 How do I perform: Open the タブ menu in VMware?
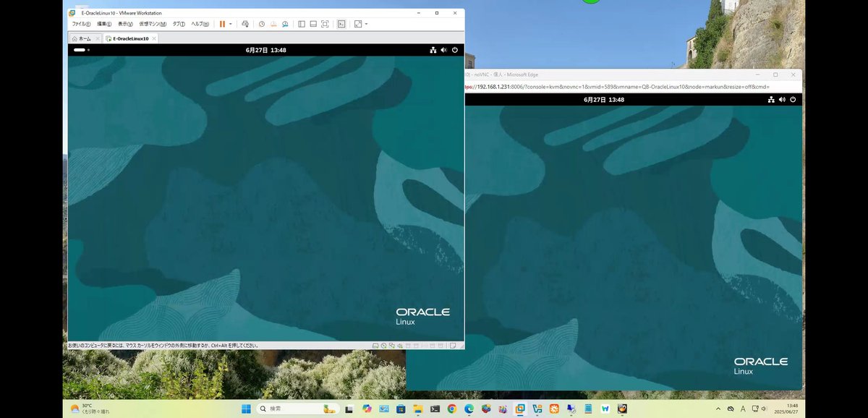(x=179, y=24)
